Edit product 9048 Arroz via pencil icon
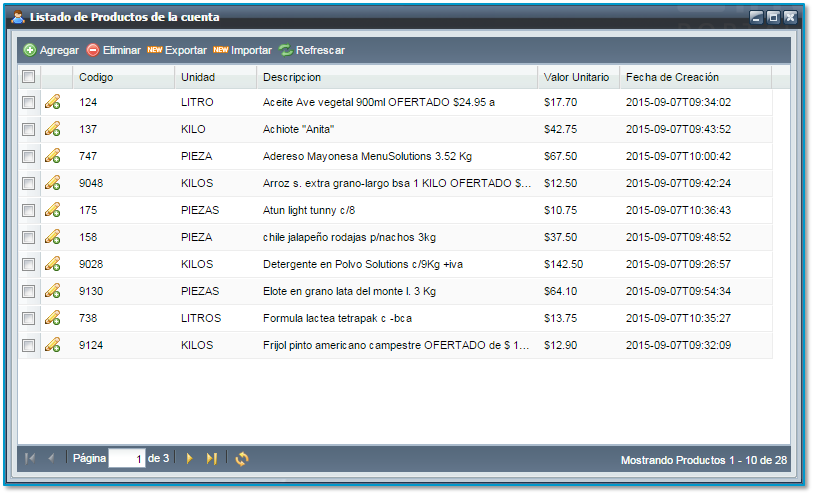 52,183
